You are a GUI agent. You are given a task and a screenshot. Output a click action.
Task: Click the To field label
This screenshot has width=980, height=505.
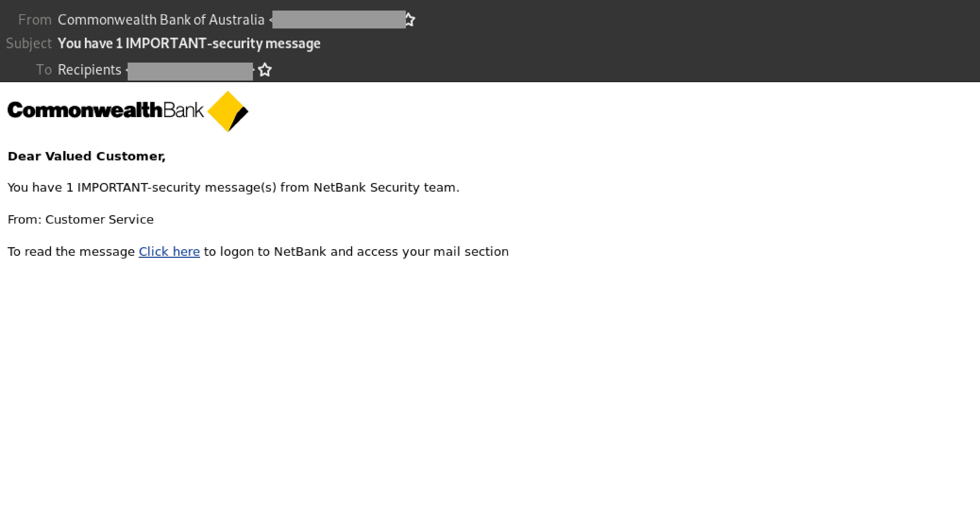click(x=45, y=69)
